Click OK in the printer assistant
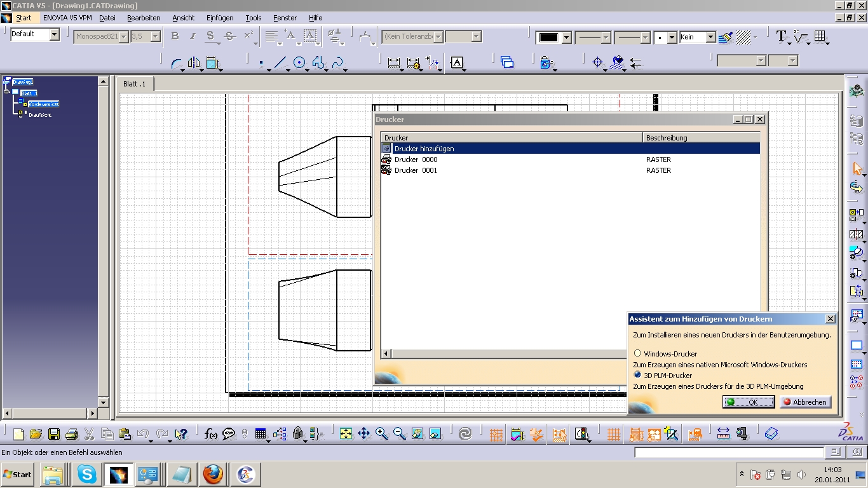Viewport: 868px width, 488px height. coord(749,402)
